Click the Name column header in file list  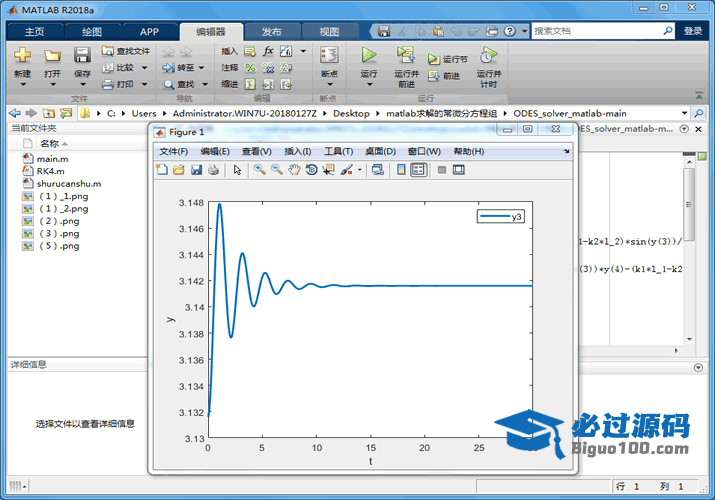pyautogui.click(x=49, y=144)
